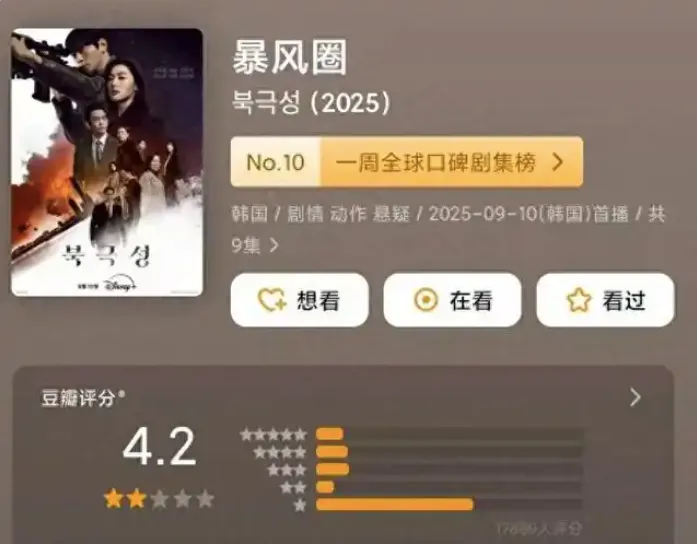Expand the 豆瓣评分 details with right chevron
The height and width of the screenshot is (544, 697).
point(636,397)
